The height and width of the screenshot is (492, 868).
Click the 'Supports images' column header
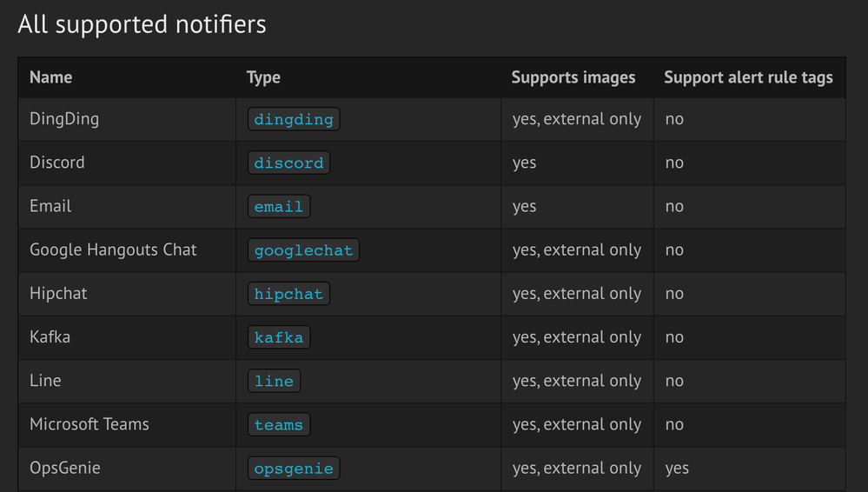coord(573,77)
